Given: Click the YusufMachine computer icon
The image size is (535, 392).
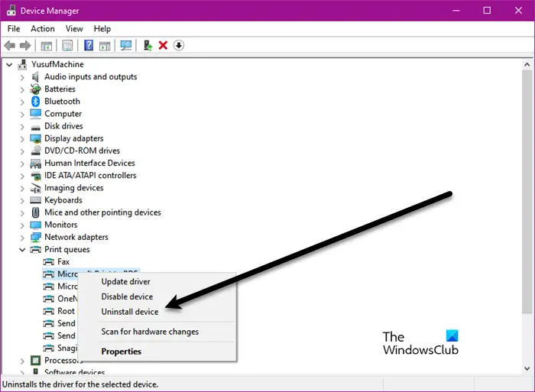Looking at the screenshot, I should point(22,64).
